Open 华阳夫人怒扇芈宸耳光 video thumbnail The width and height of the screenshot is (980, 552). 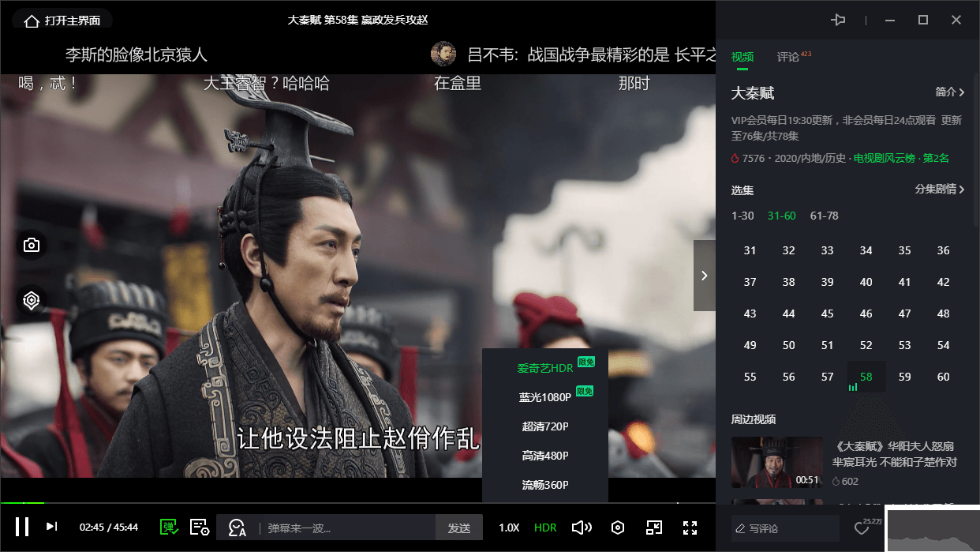tap(777, 462)
